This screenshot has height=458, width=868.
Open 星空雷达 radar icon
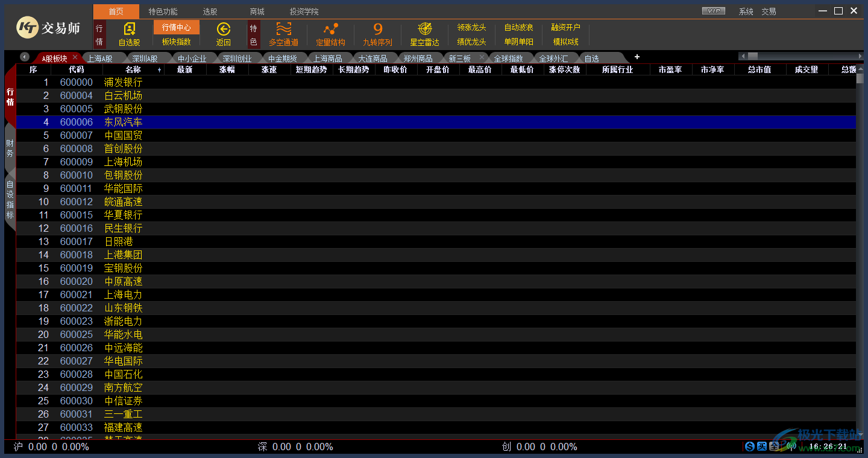425,30
